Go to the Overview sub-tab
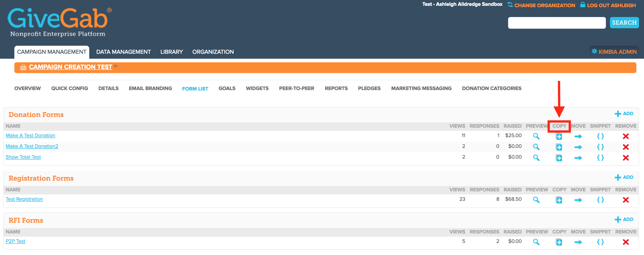644x255 pixels. 28,89
